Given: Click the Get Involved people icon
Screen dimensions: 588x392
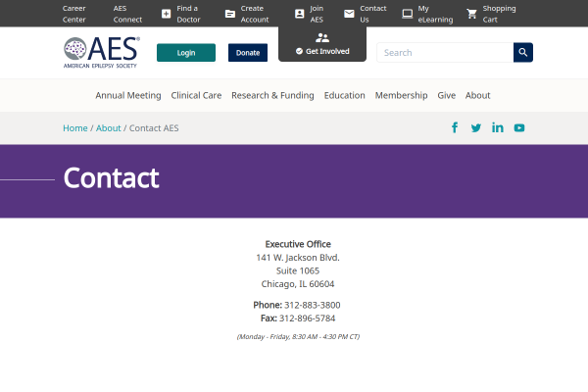Looking at the screenshot, I should (322, 37).
